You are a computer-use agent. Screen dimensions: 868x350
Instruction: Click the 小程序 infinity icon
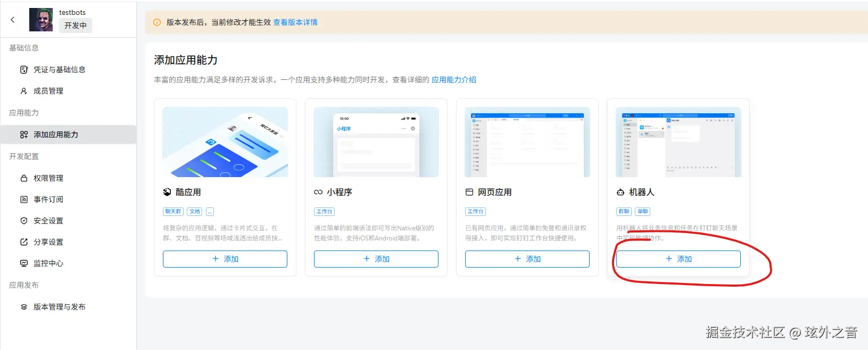318,192
